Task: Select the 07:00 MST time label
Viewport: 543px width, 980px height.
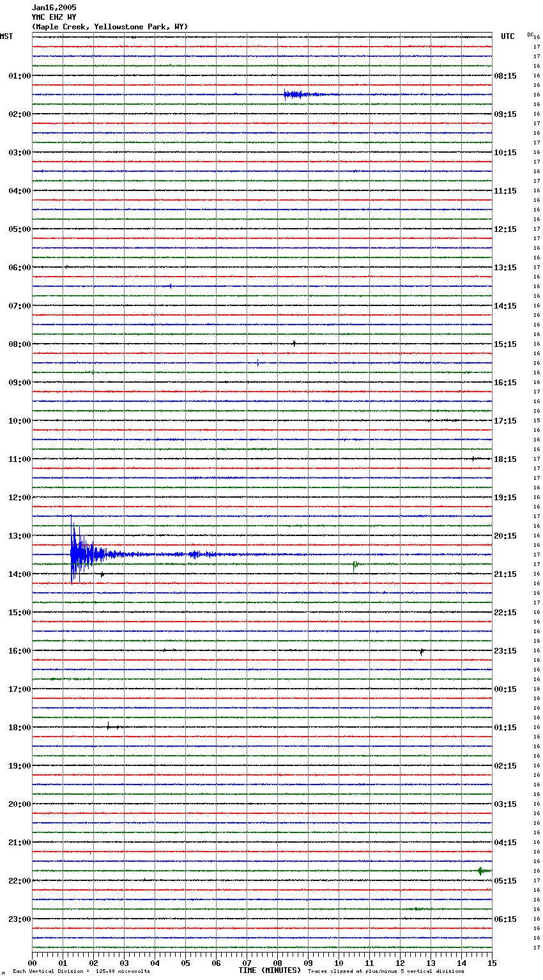Action: click(20, 306)
